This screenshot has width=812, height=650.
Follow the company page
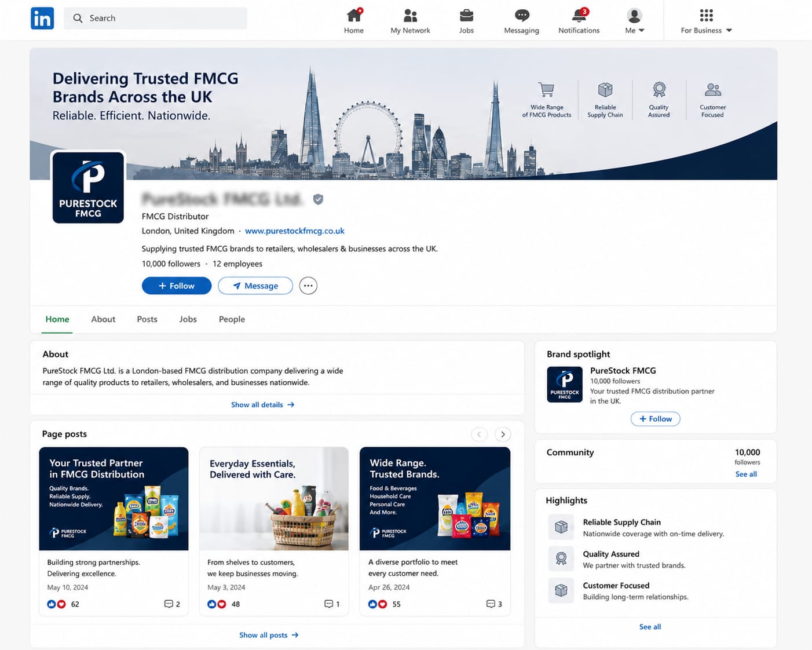(x=177, y=286)
